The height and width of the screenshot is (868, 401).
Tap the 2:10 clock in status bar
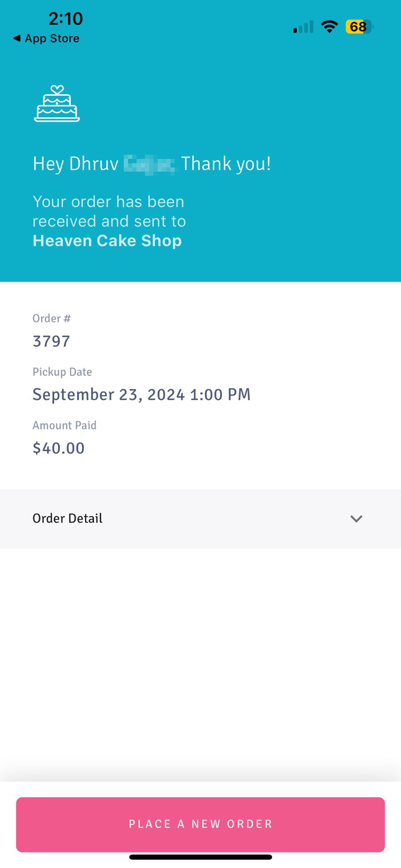click(66, 19)
